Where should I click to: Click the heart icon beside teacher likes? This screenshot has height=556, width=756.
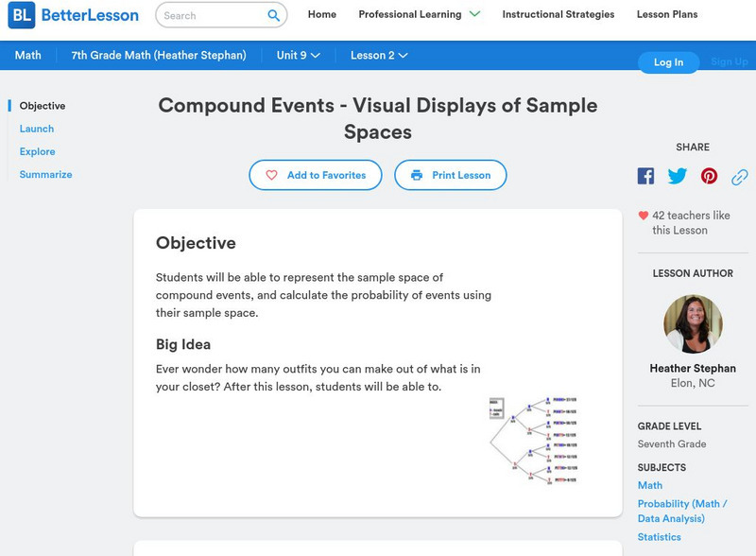[644, 216]
